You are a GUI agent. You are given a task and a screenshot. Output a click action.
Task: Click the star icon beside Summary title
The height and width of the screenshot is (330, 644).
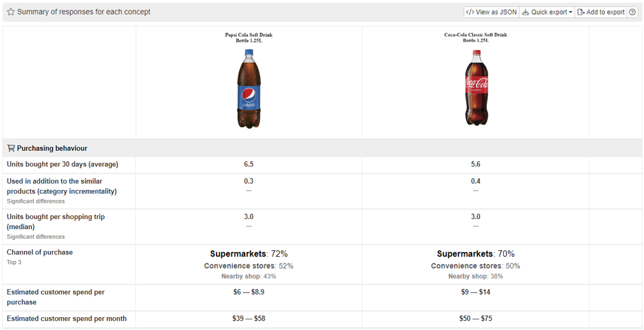point(11,12)
